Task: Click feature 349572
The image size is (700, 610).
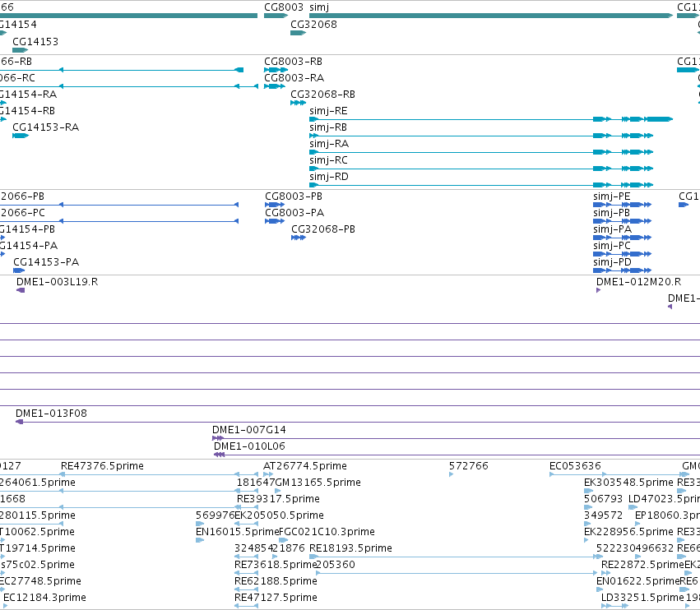Action: [x=587, y=525]
